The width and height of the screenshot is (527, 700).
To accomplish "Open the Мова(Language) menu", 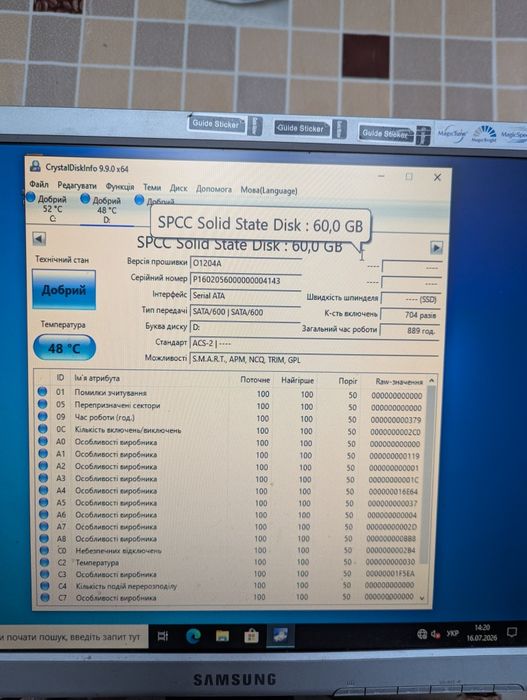I will (x=269, y=190).
